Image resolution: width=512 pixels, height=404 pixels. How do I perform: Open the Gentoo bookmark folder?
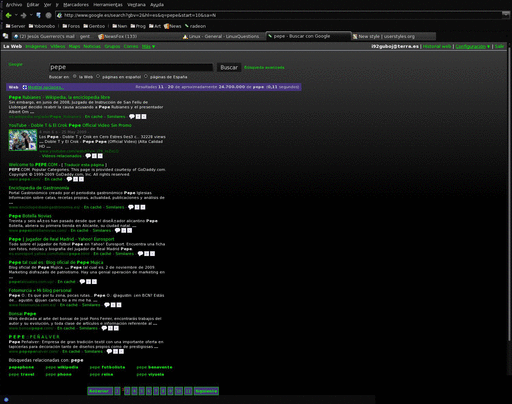click(94, 26)
